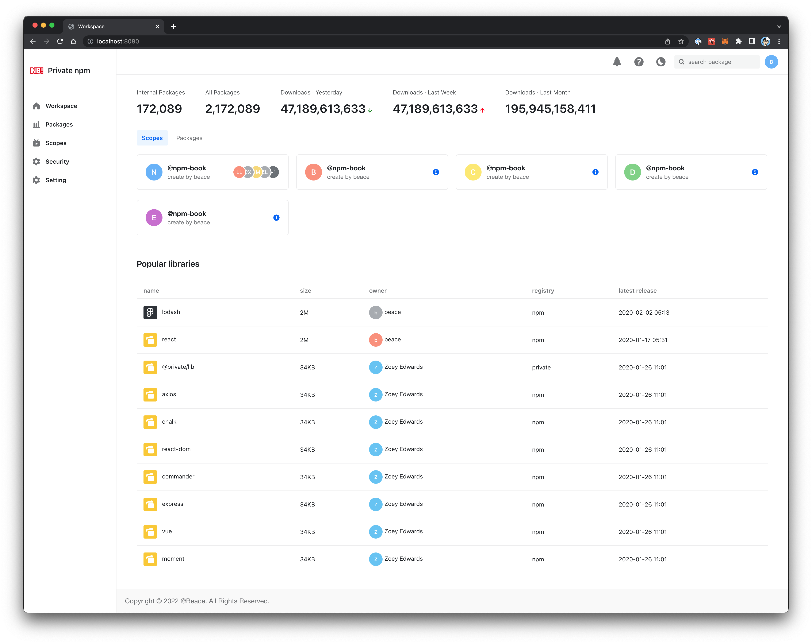Open info icon on scope B card
The image size is (812, 644).
pyautogui.click(x=436, y=172)
